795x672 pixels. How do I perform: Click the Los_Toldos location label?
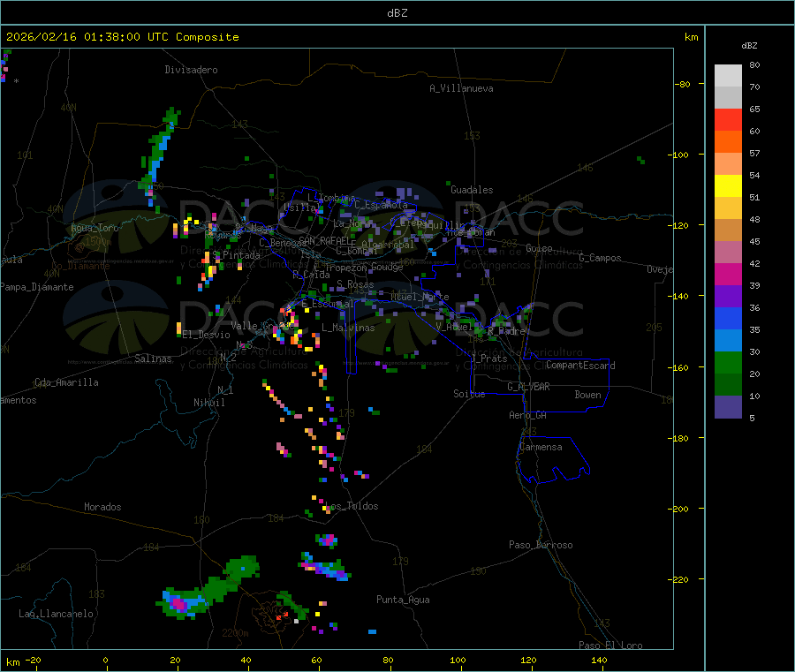(352, 506)
